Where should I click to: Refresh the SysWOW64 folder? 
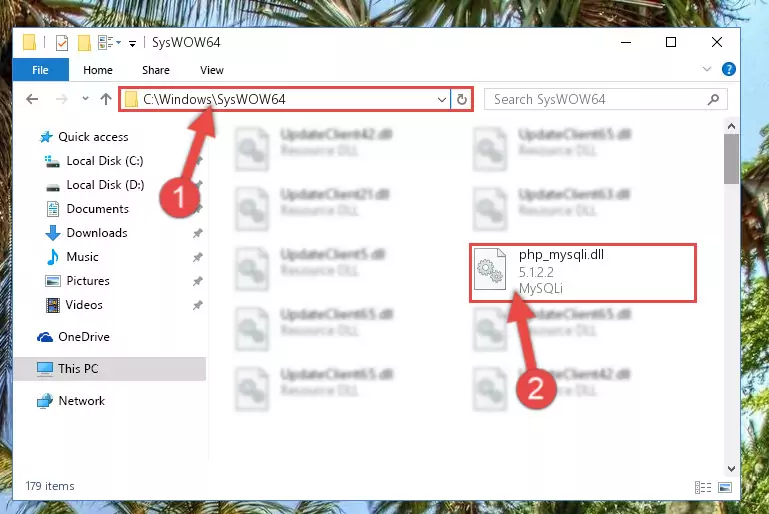461,100
